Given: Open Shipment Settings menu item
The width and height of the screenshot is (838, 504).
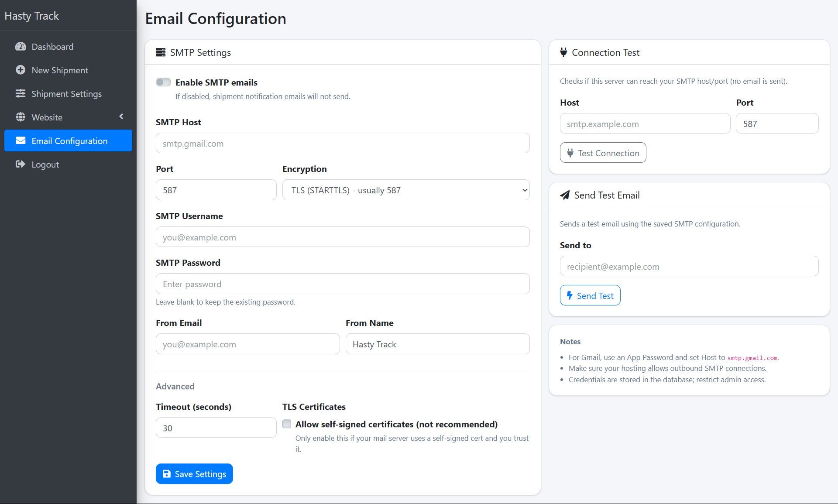Looking at the screenshot, I should [66, 94].
